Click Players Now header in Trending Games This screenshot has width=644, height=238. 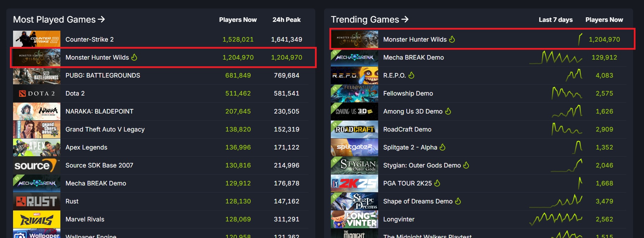coord(604,20)
